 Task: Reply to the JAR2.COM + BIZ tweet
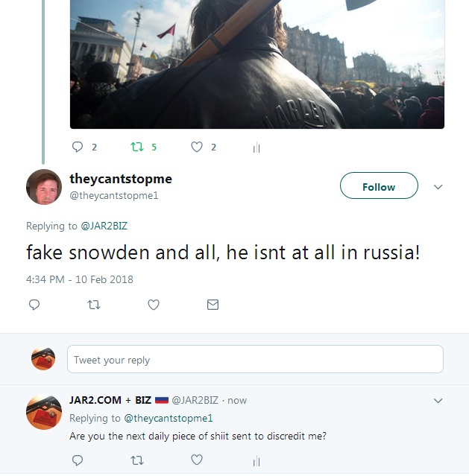pos(78,460)
